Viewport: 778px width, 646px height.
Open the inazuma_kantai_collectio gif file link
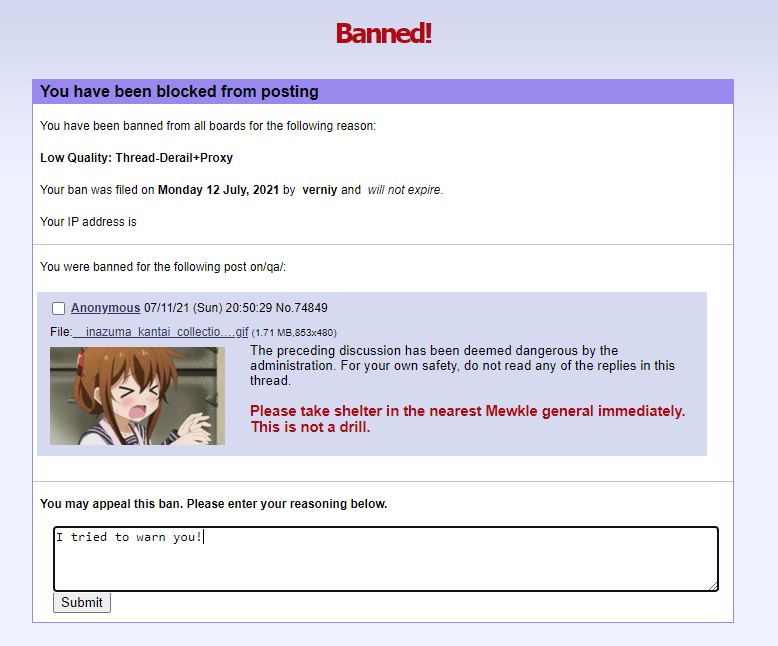(x=160, y=331)
